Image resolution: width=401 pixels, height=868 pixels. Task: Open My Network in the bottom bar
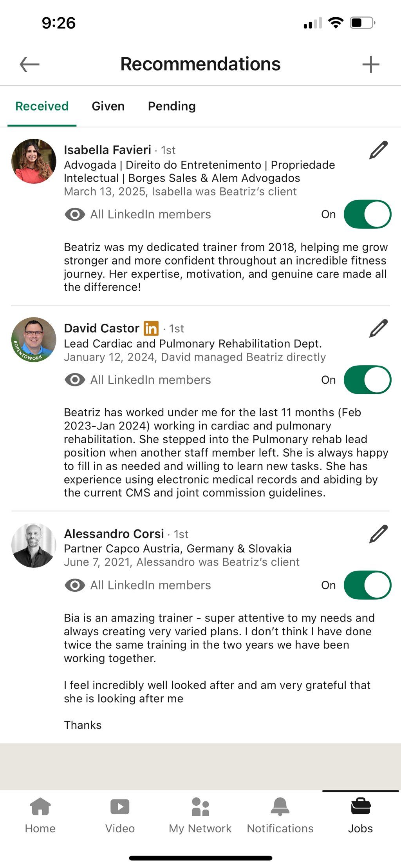coord(200,816)
